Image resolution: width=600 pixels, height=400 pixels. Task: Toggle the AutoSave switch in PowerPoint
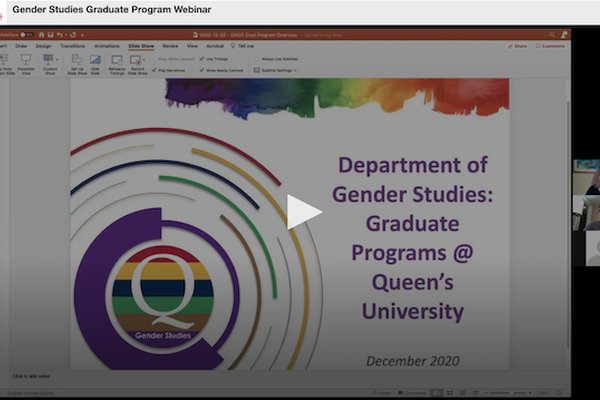click(x=27, y=35)
